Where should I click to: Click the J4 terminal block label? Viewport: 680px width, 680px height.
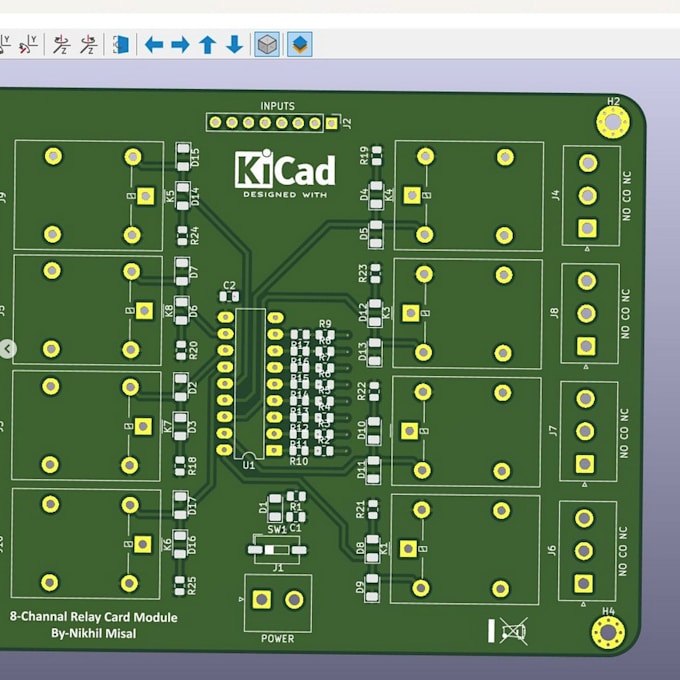point(556,196)
